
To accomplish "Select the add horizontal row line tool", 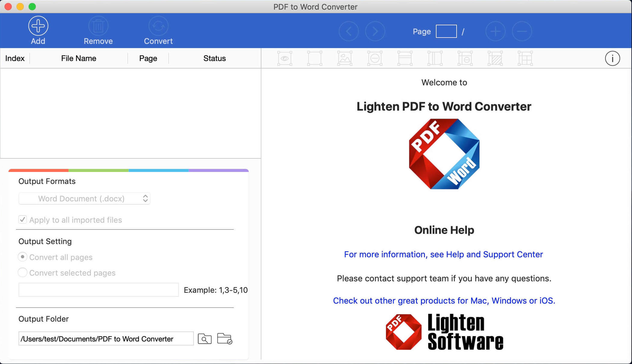I will point(405,58).
